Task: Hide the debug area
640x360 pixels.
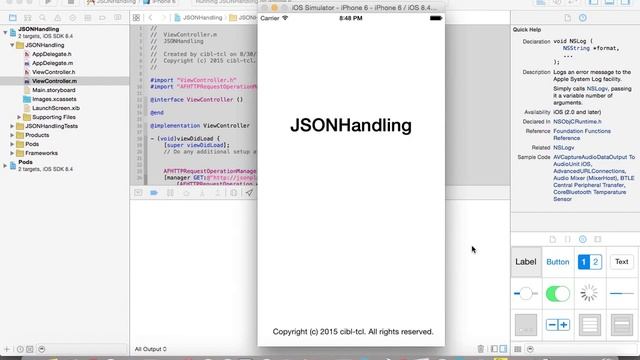Action: coord(138,193)
